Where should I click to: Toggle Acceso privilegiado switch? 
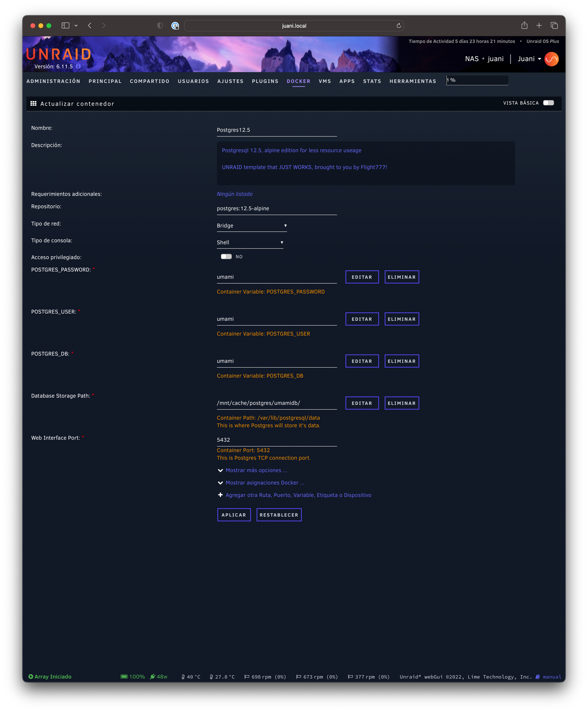tap(226, 256)
